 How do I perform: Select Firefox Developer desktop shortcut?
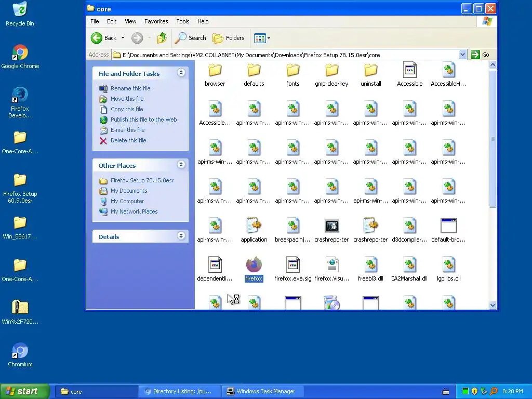20,102
